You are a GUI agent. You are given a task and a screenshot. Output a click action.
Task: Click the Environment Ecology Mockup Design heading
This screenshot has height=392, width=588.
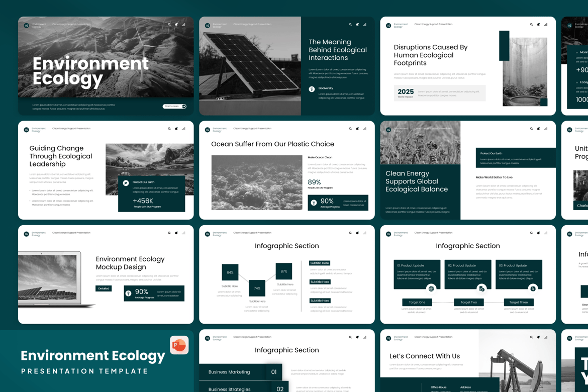(x=130, y=263)
